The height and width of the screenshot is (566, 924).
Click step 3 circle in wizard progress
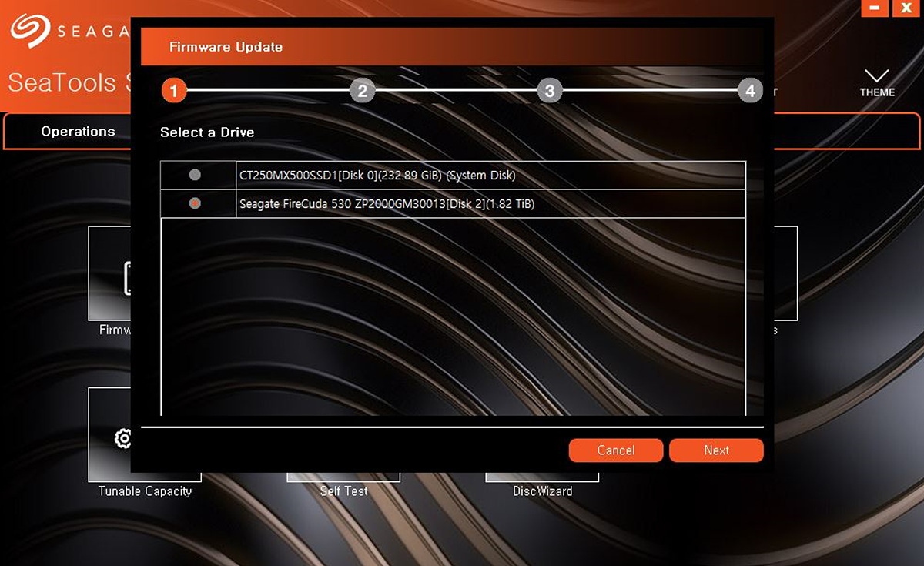(549, 91)
